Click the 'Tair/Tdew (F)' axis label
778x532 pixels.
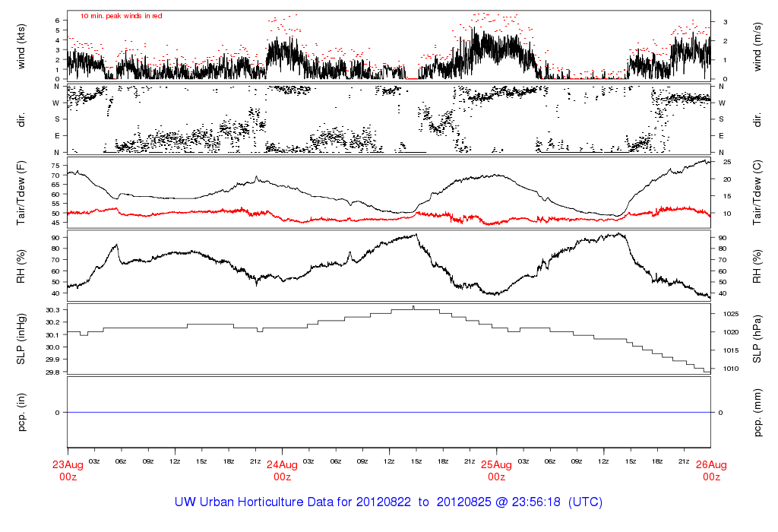pyautogui.click(x=21, y=194)
